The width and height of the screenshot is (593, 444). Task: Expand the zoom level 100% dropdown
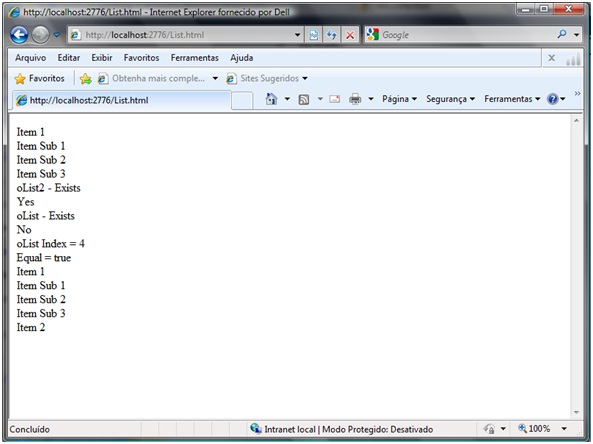click(x=564, y=428)
